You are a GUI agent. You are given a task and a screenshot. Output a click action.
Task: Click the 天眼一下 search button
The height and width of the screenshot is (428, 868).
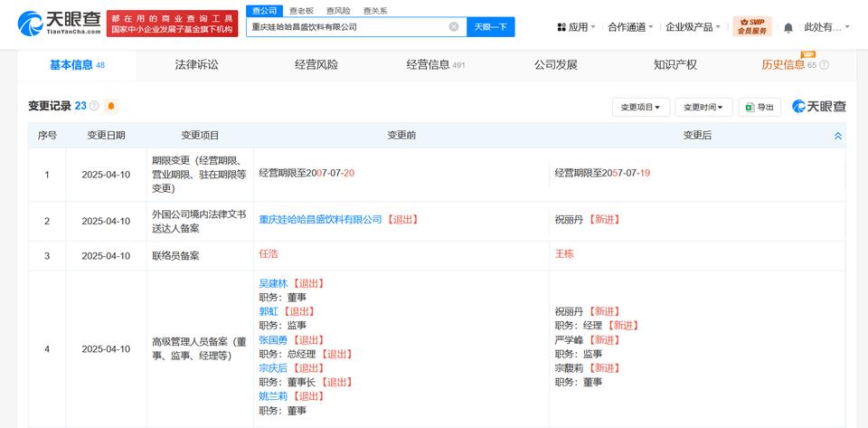490,26
